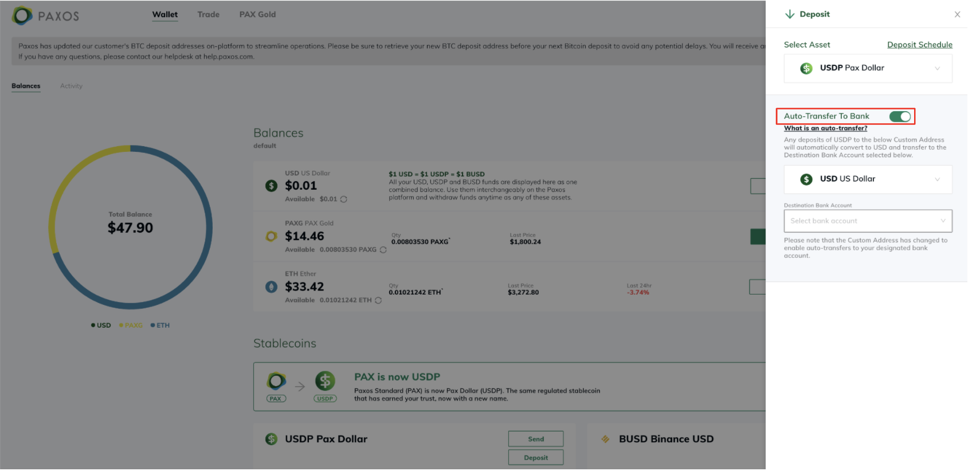Click the Total Balance $47.90 value
980x471 pixels.
131,228
